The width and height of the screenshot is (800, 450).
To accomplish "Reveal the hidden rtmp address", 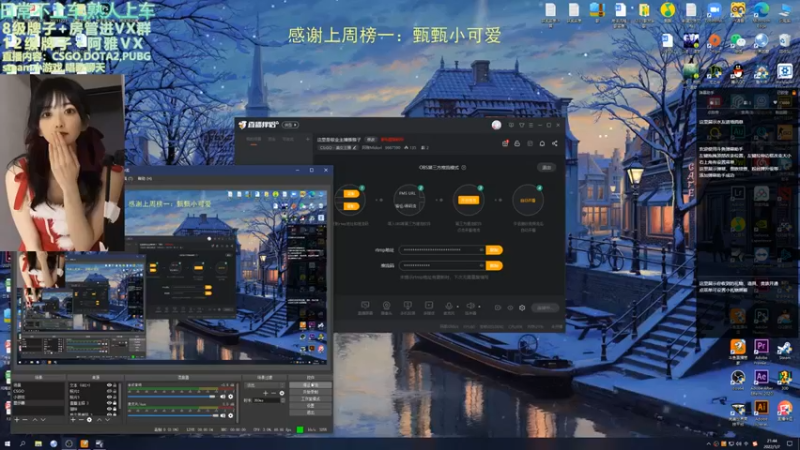I will tap(481, 250).
